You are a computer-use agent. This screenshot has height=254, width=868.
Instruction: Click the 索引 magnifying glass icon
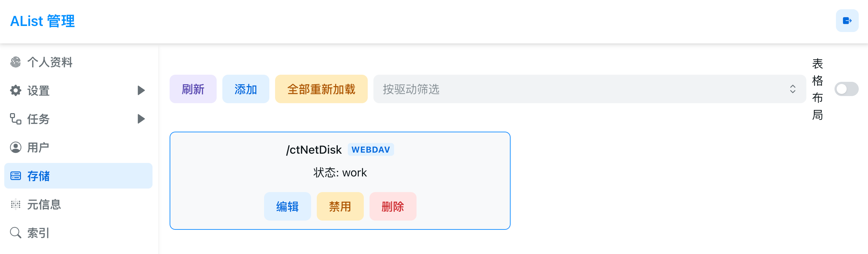point(15,233)
